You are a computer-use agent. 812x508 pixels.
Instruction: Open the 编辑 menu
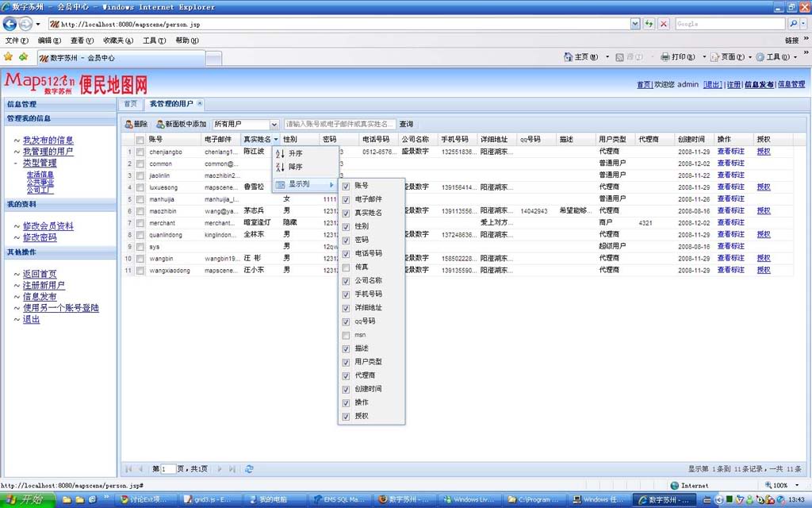click(x=49, y=40)
